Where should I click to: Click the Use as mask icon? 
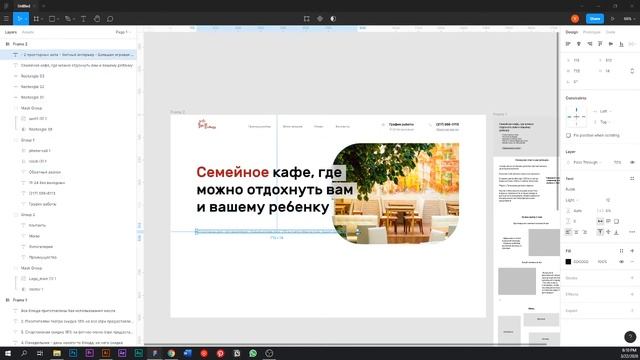(x=333, y=19)
